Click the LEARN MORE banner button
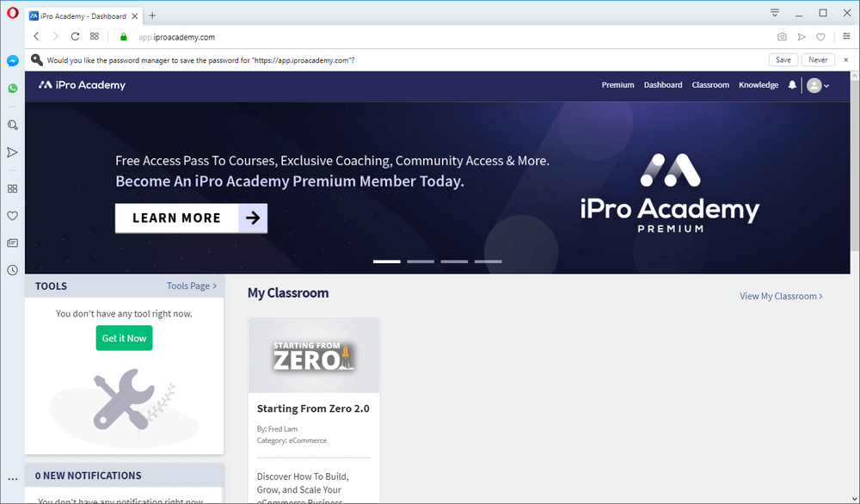The image size is (860, 504). point(191,218)
